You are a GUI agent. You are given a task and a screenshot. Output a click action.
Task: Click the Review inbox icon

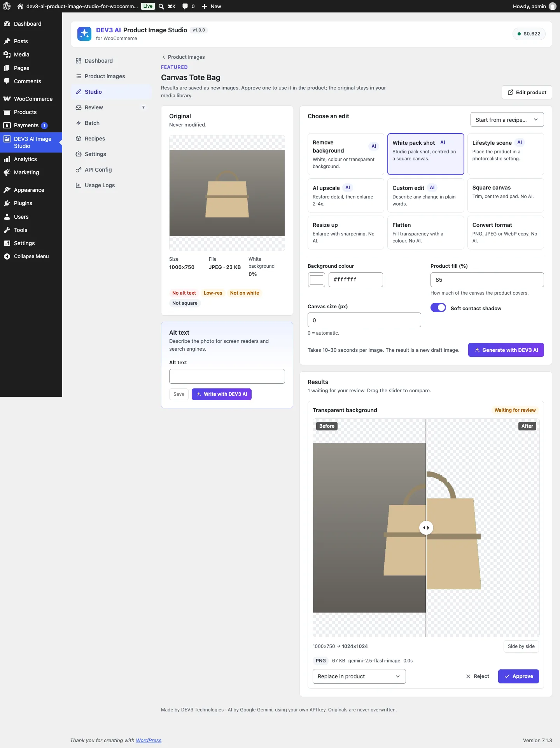click(x=79, y=107)
